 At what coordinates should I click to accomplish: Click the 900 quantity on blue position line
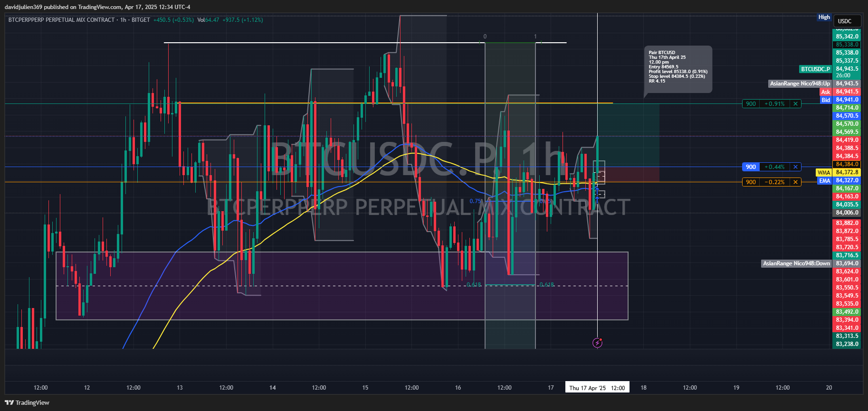click(751, 167)
